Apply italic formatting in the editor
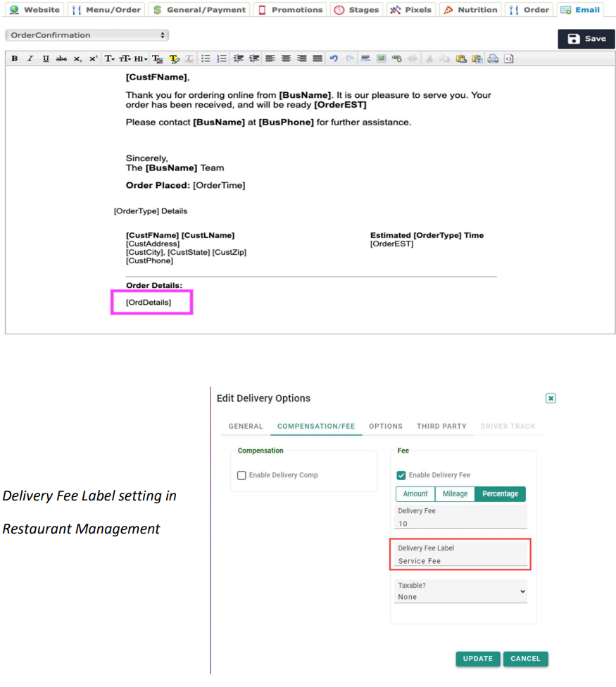The height and width of the screenshot is (687, 616). click(x=30, y=59)
